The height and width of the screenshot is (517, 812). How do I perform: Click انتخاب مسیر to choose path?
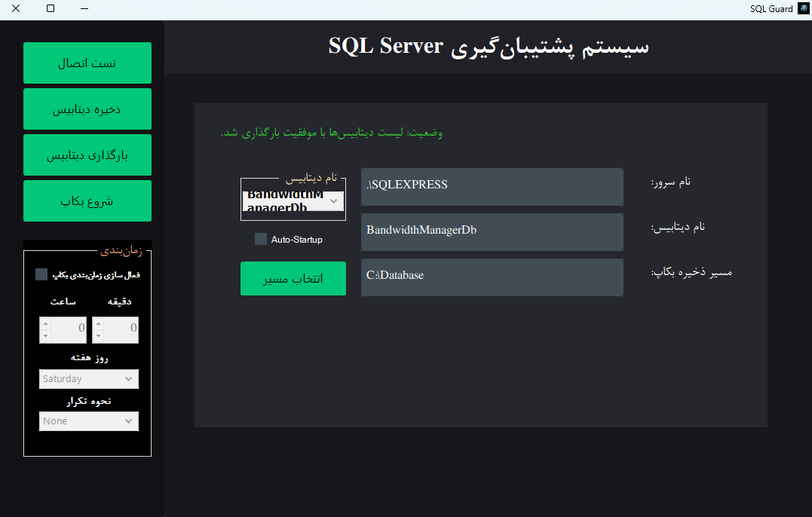click(x=293, y=278)
